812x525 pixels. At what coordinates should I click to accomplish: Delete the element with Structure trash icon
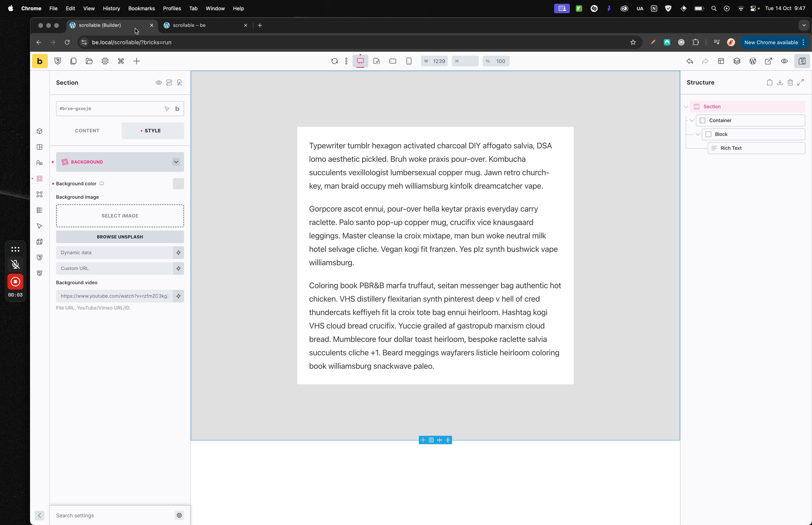coord(790,83)
